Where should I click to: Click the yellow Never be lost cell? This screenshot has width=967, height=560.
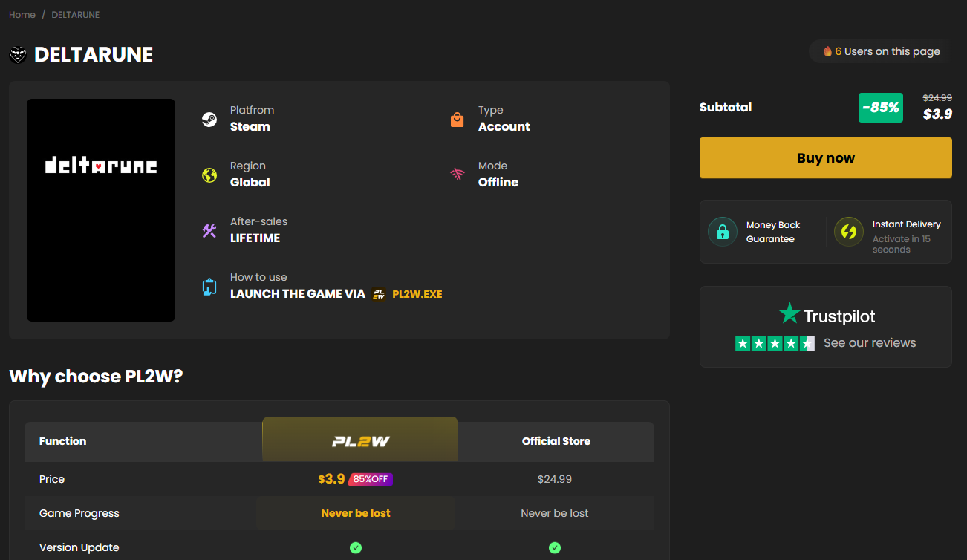click(356, 513)
